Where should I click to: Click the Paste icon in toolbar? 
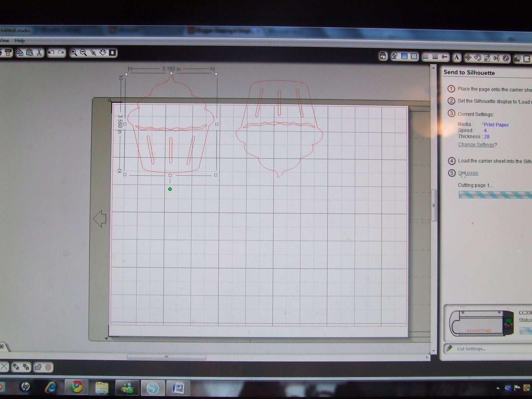coord(30,53)
